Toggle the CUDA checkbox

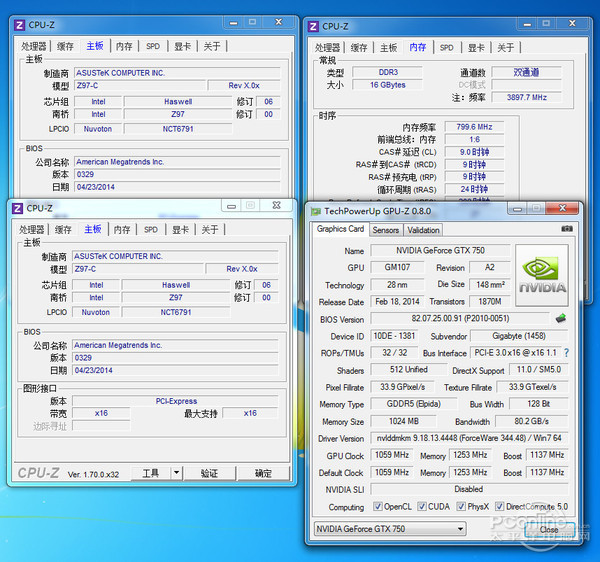(421, 507)
